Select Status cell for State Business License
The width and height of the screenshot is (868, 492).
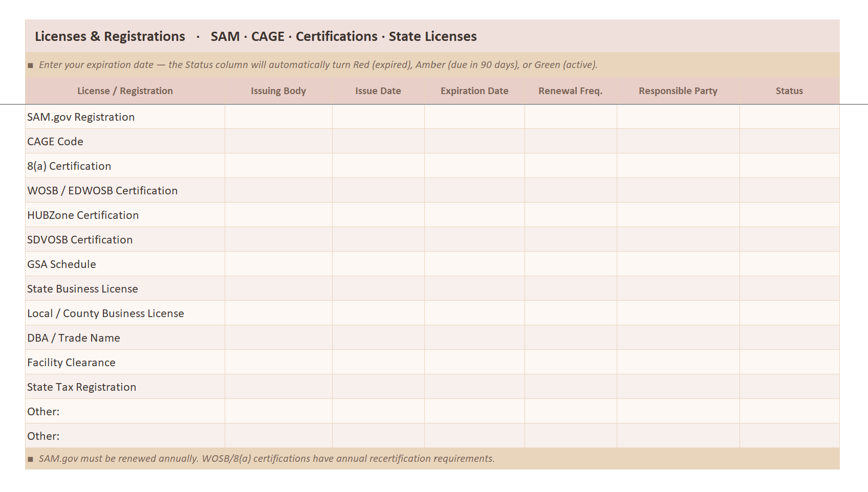click(x=789, y=288)
